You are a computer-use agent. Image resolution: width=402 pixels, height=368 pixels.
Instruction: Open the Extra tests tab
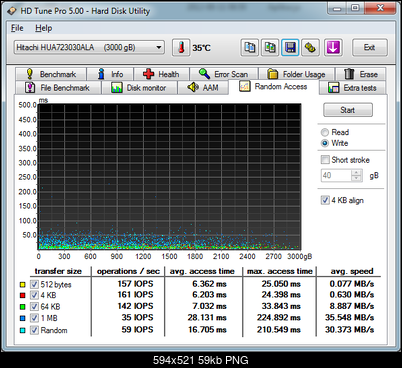coord(353,88)
